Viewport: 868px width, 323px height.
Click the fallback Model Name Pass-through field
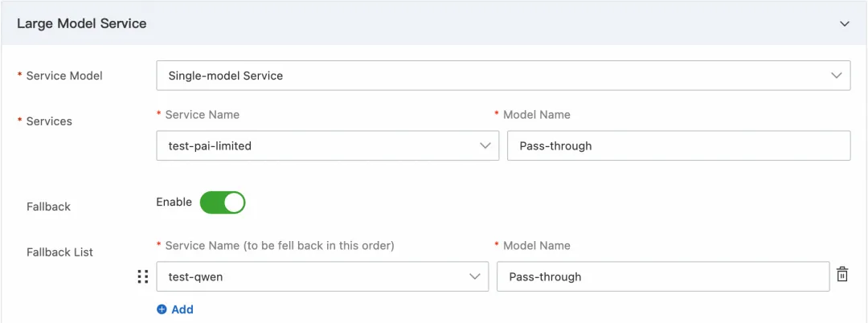662,276
